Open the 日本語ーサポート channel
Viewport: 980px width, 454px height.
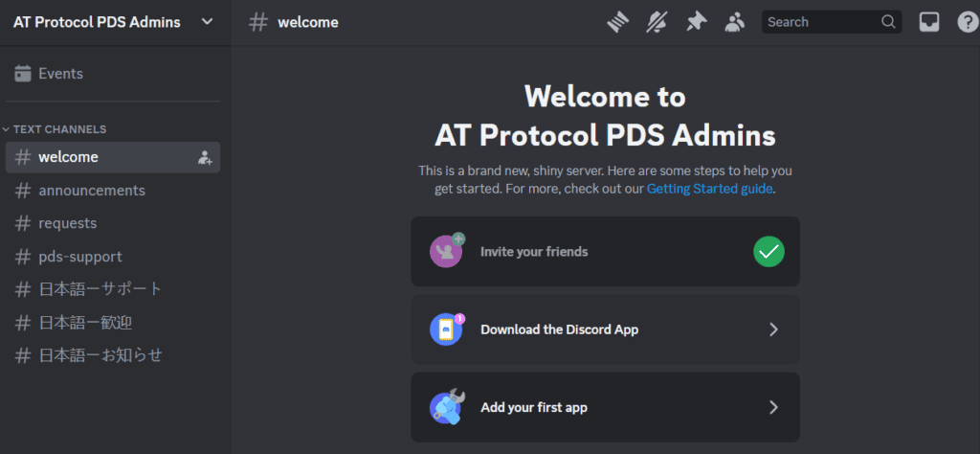(113, 289)
